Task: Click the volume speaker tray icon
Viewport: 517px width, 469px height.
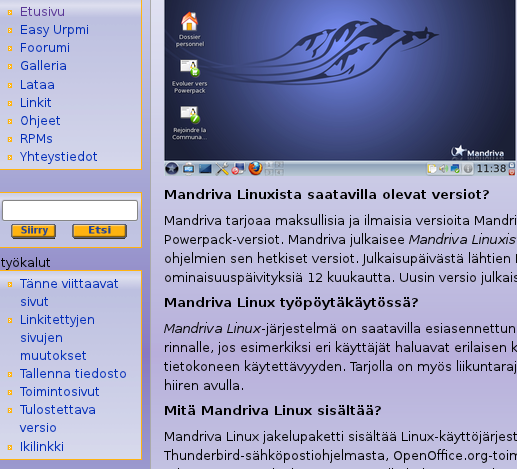Action: point(443,169)
